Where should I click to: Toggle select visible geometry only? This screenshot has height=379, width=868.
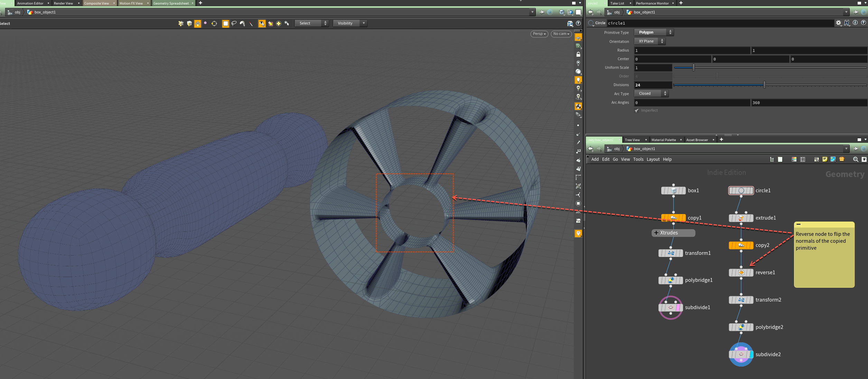[262, 24]
